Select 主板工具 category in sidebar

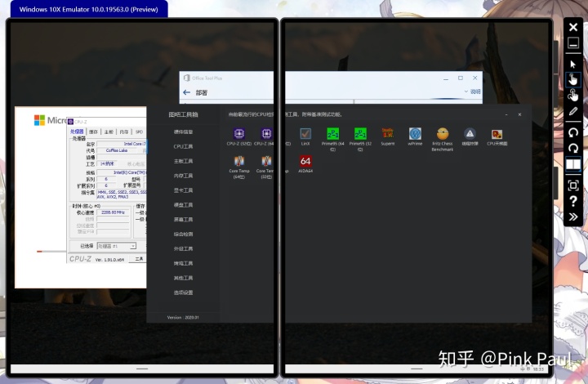tap(183, 161)
